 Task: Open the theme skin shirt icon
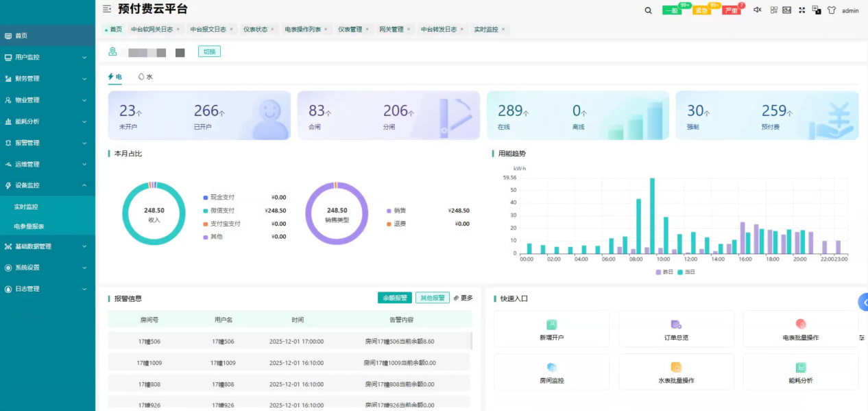832,10
